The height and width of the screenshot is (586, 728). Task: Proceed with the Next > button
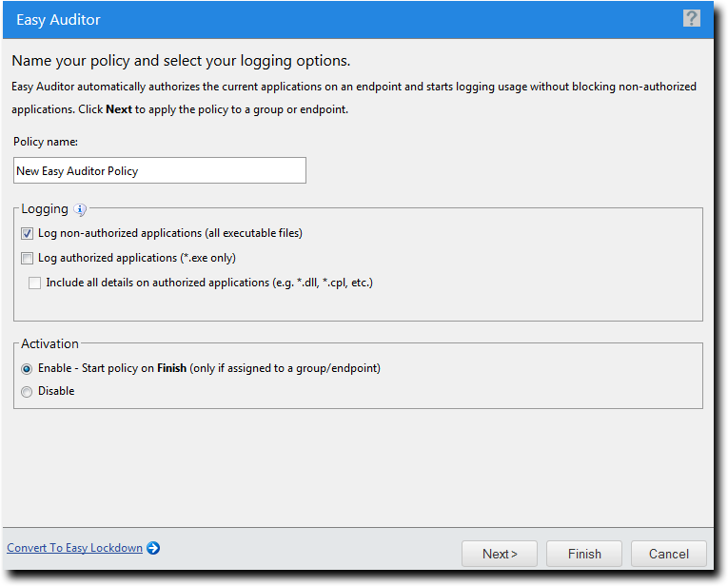tap(500, 554)
